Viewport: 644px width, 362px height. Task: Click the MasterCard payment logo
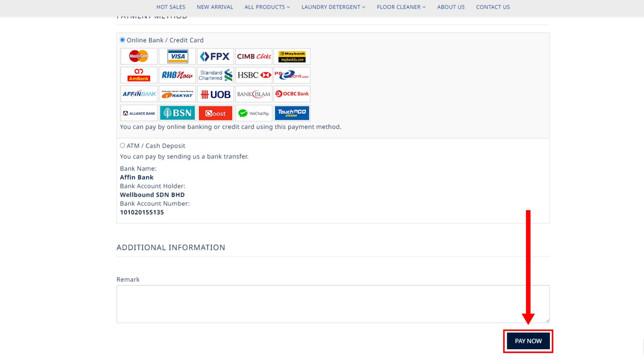(x=139, y=56)
